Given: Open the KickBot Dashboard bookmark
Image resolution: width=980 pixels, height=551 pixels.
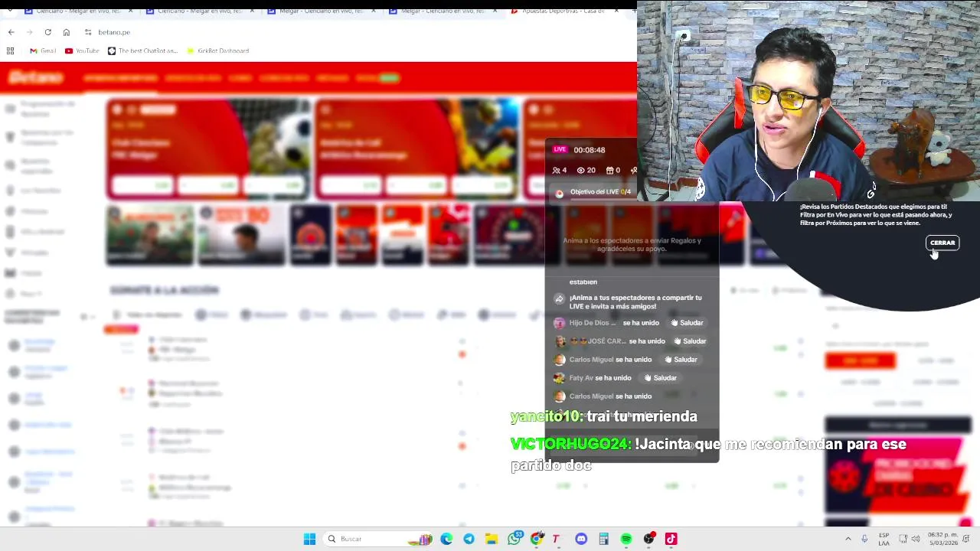Looking at the screenshot, I should pos(217,51).
